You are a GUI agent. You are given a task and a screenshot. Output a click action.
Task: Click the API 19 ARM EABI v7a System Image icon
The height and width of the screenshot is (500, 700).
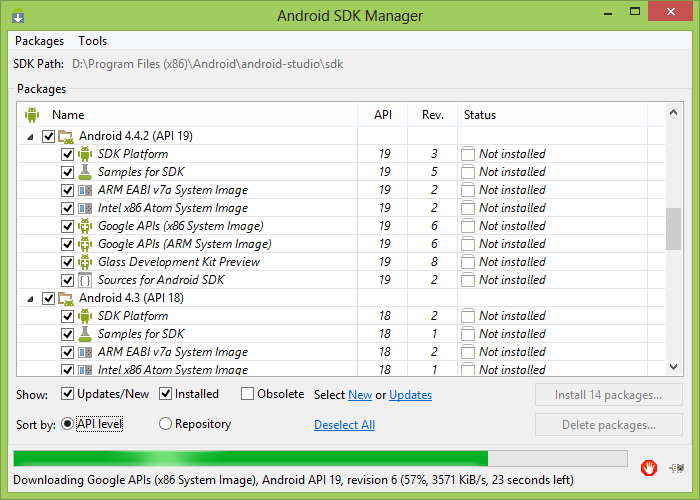pos(85,190)
